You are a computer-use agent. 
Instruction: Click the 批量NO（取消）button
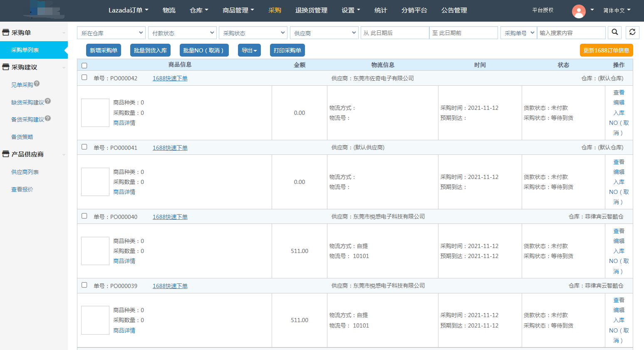(x=204, y=50)
